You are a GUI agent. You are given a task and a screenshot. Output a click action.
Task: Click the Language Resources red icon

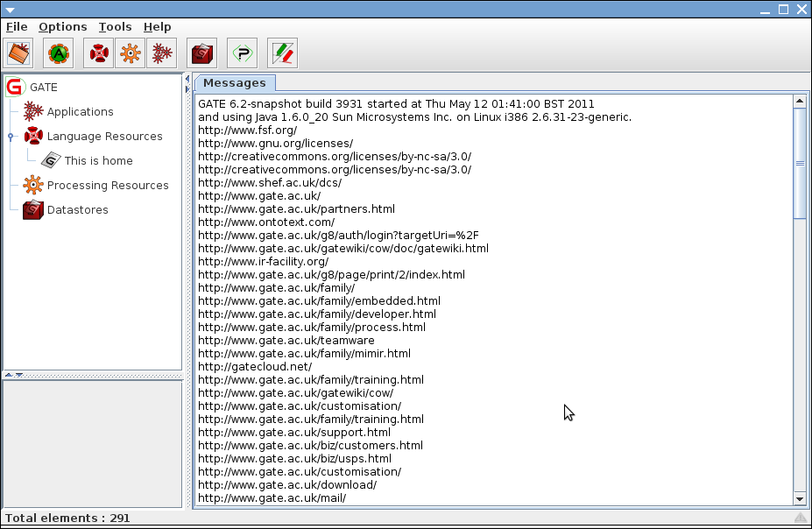[x=33, y=136]
